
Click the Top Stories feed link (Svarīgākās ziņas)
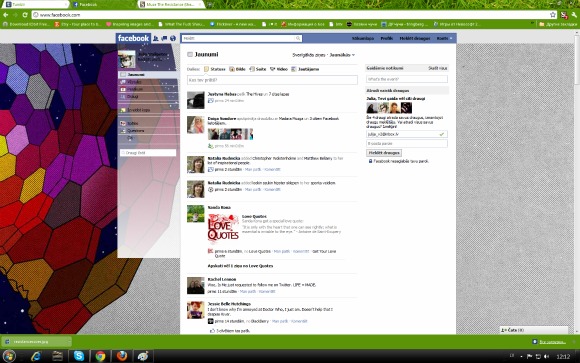point(309,55)
